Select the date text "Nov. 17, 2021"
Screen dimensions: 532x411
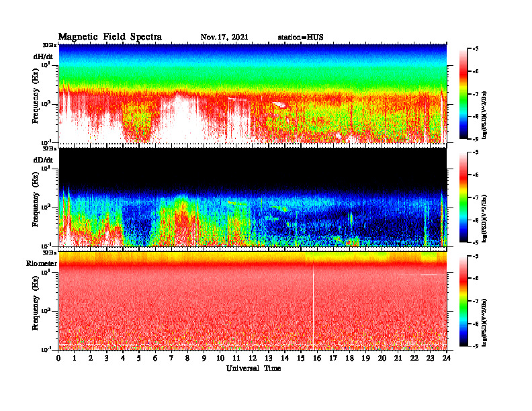224,38
